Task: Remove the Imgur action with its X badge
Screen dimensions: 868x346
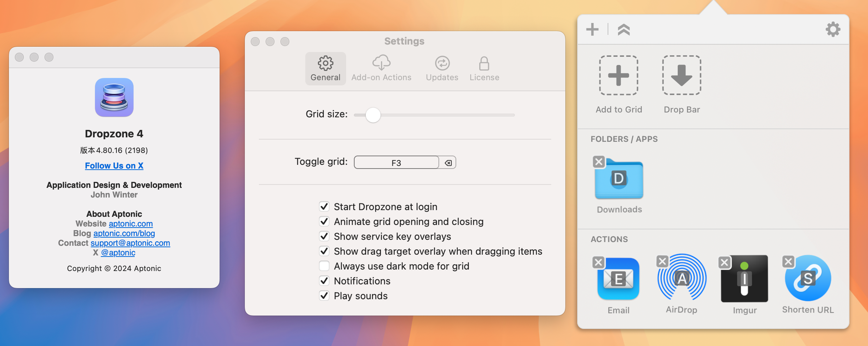Action: (x=724, y=262)
